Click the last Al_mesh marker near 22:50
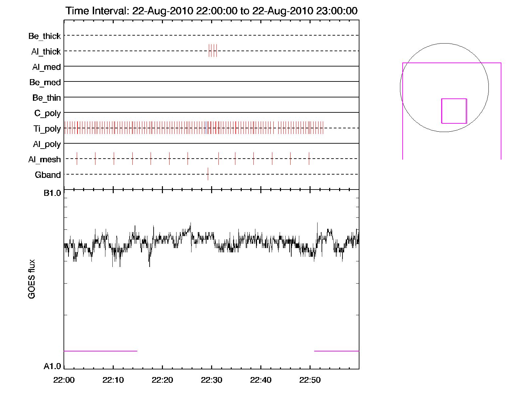Image resolution: width=532 pixels, height=399 pixels. coord(309,159)
